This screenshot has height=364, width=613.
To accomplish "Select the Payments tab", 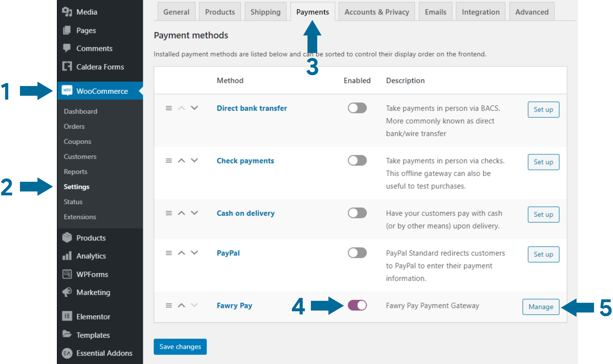I will tap(312, 12).
